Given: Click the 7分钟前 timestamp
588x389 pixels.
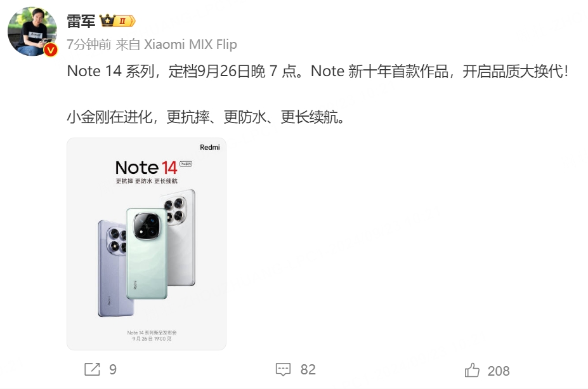Looking at the screenshot, I should pyautogui.click(x=89, y=44).
